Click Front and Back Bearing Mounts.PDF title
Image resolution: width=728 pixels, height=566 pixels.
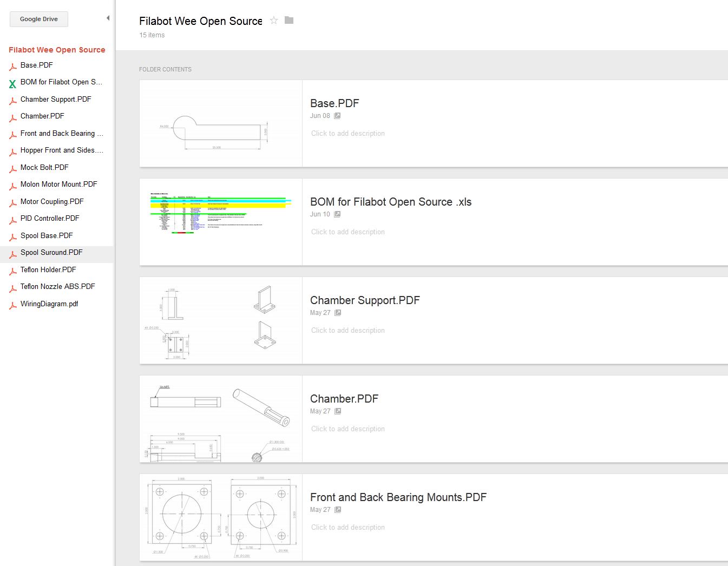pos(398,497)
